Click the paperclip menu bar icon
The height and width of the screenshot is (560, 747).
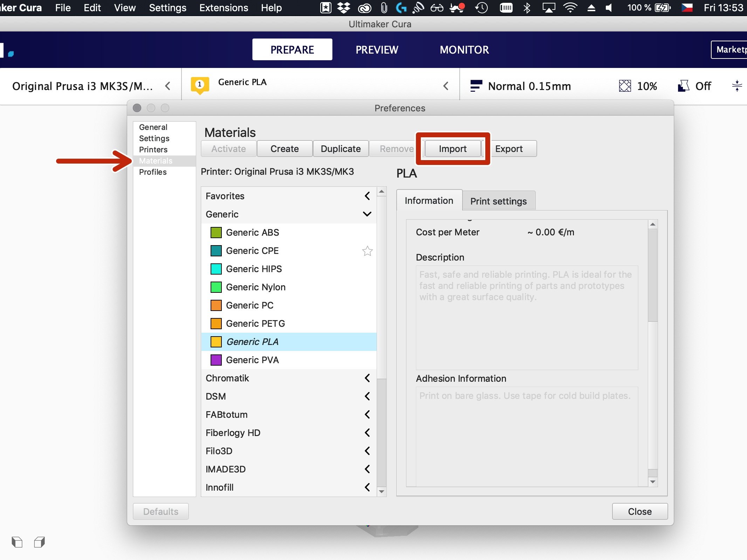click(384, 8)
